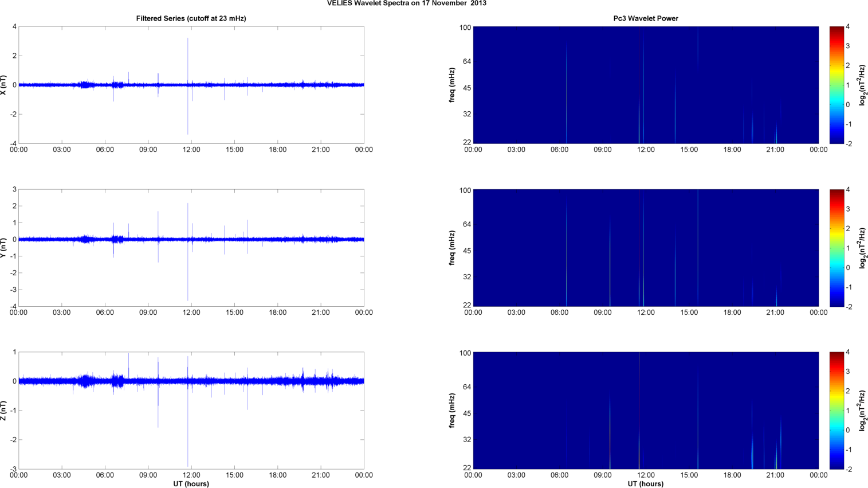This screenshot has width=868, height=488.
Task: Click "log2(nT²/Hz)" label beside the bottom color bar
Action: point(862,411)
